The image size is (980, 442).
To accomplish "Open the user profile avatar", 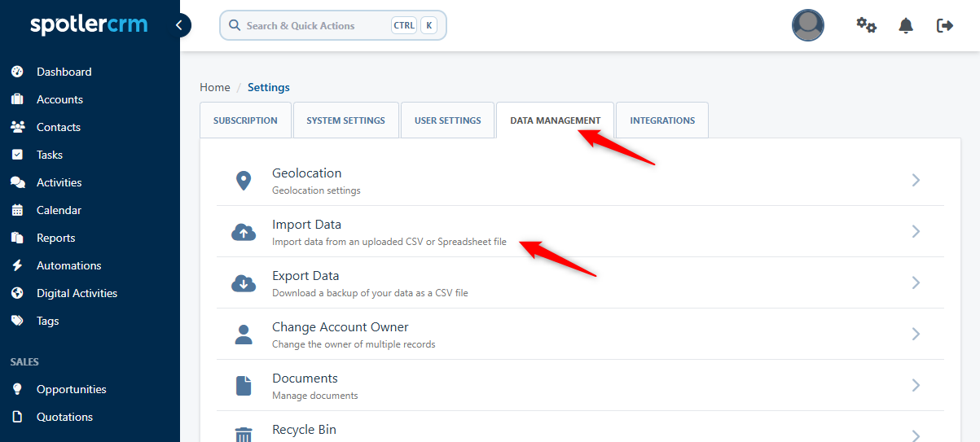I will click(x=808, y=25).
